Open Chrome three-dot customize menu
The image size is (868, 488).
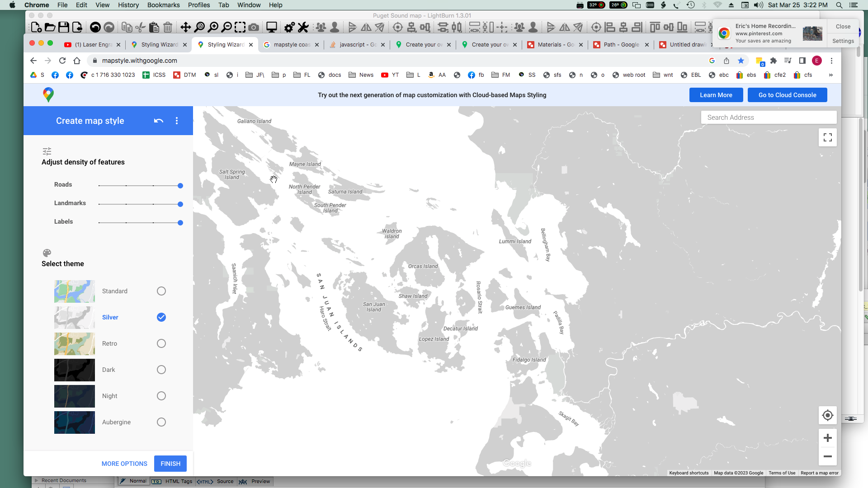831,61
